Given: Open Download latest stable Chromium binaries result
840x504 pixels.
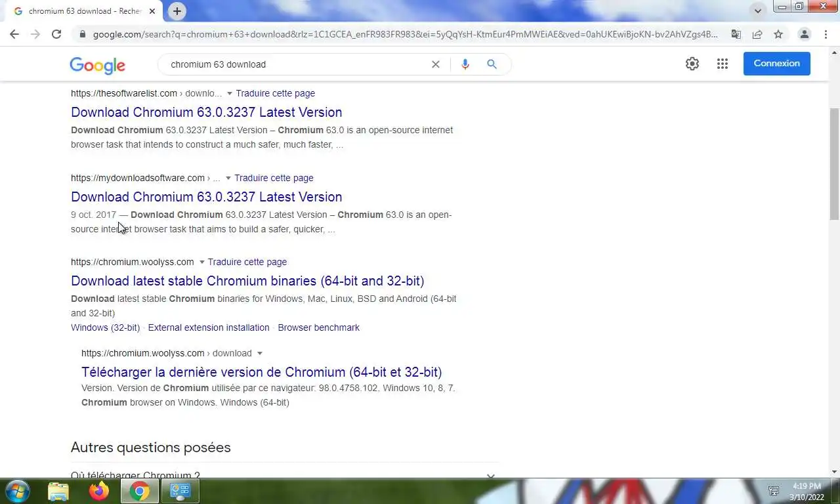Looking at the screenshot, I should coord(247,281).
